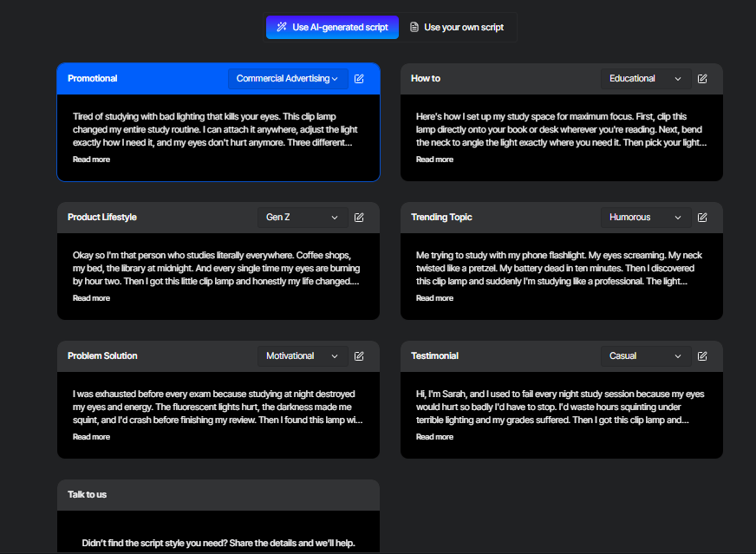The width and height of the screenshot is (756, 554).
Task: Open the Motivational tone dropdown
Action: point(302,356)
